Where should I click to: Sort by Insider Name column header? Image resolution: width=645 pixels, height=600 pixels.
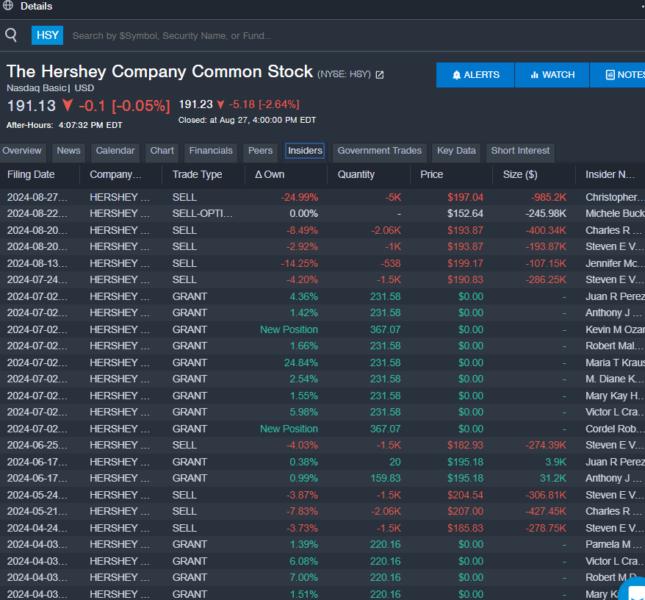point(611,175)
